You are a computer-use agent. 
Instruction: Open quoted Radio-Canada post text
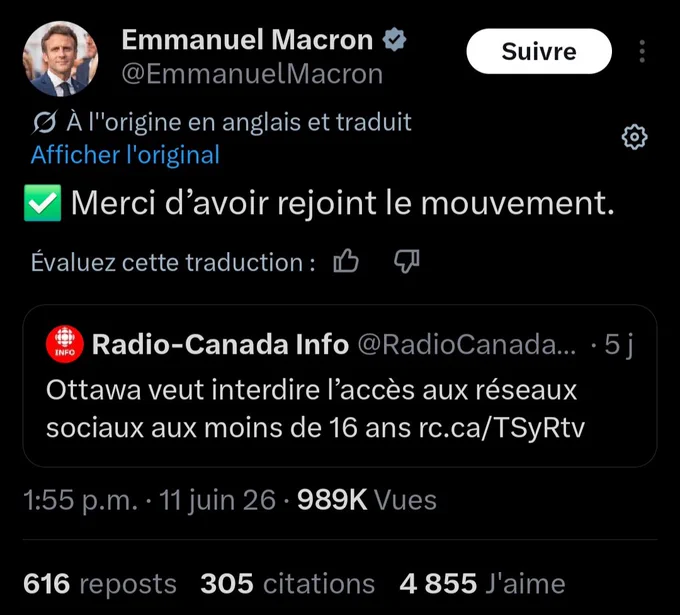[316, 409]
